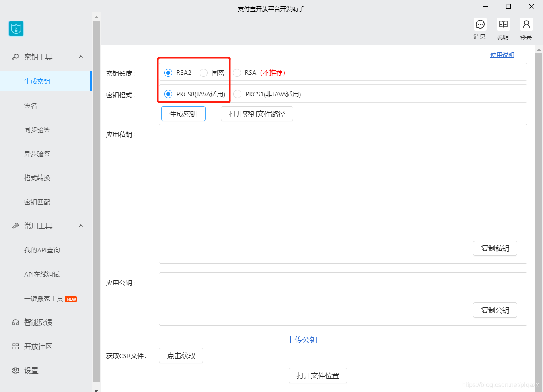Collapse the 密钥工具 section chevron

tap(81, 57)
